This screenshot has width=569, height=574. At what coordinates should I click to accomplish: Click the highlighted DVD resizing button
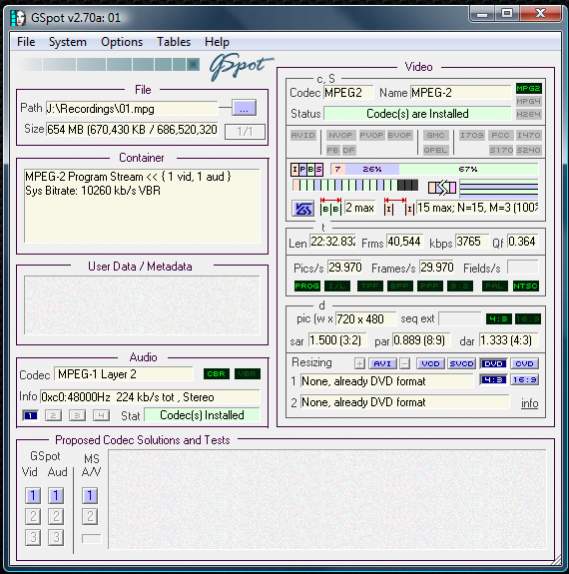493,364
